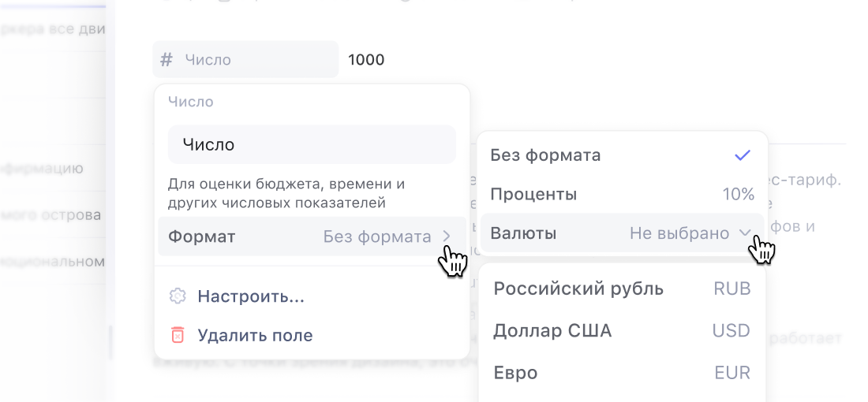868x402 pixels.
Task: Click the gear icon beside Настроить
Action: coord(178,296)
